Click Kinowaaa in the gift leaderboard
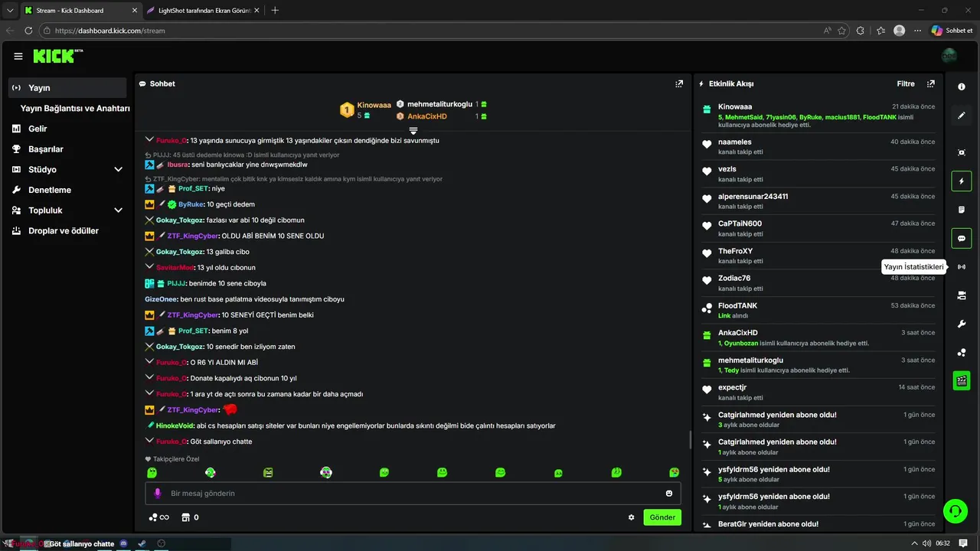980x551 pixels. click(x=374, y=105)
